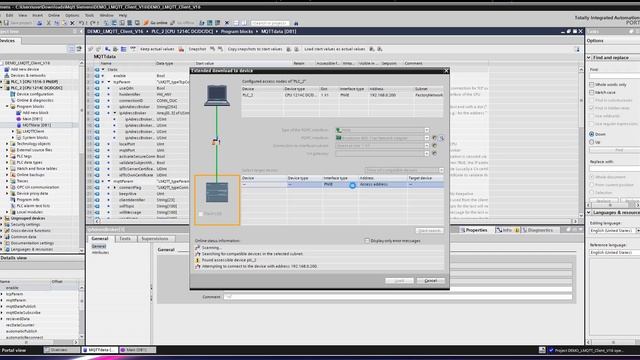The height and width of the screenshot is (360, 640).
Task: Toggle Display only error messages checkbox
Action: point(367,241)
